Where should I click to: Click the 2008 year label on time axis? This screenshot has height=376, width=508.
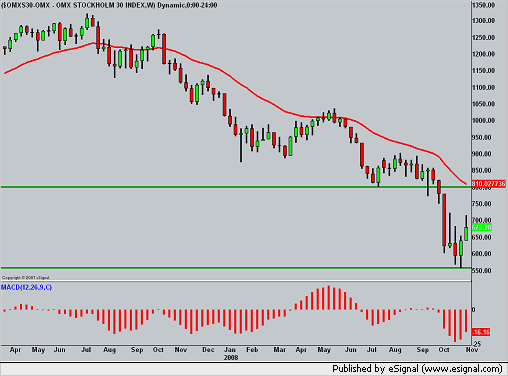(x=231, y=358)
